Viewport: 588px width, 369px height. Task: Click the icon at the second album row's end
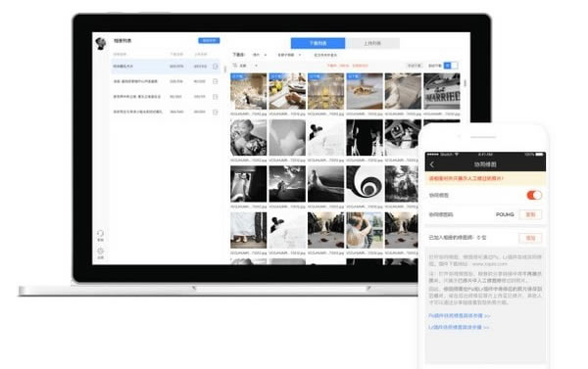(x=216, y=81)
